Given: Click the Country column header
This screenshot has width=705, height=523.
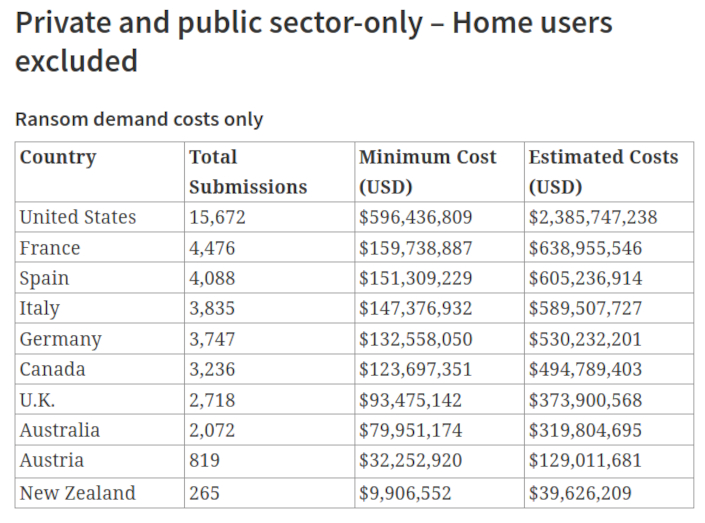Looking at the screenshot, I should [x=58, y=158].
